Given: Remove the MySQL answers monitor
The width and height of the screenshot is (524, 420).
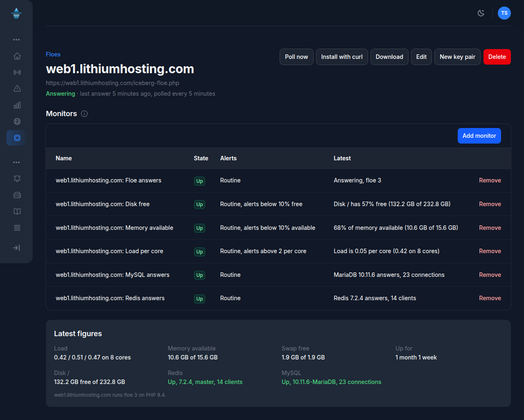Looking at the screenshot, I should coord(490,275).
